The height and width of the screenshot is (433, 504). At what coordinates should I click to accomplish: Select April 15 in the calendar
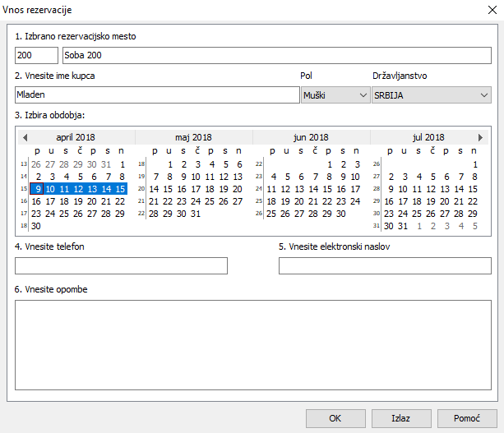tap(120, 189)
